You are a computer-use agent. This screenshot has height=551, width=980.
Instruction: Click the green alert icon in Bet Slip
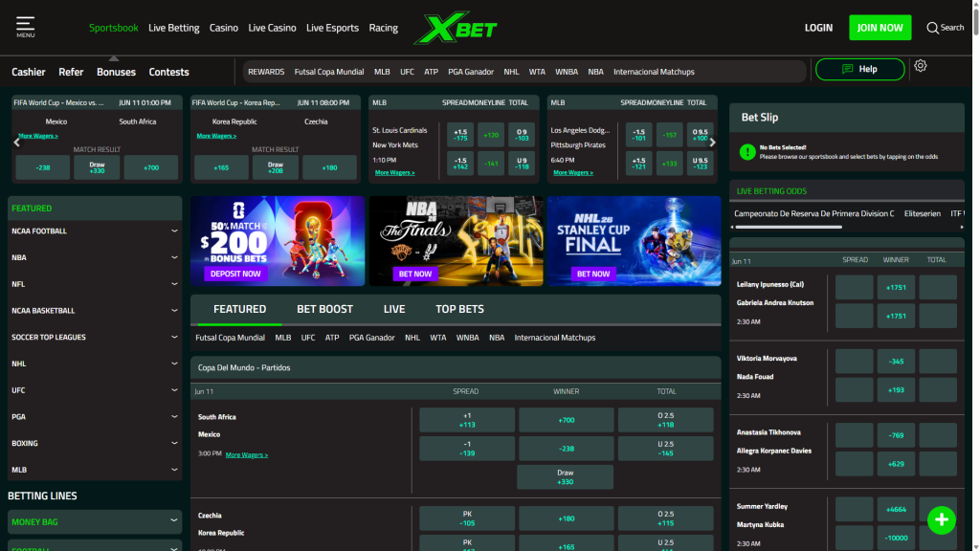click(x=746, y=152)
